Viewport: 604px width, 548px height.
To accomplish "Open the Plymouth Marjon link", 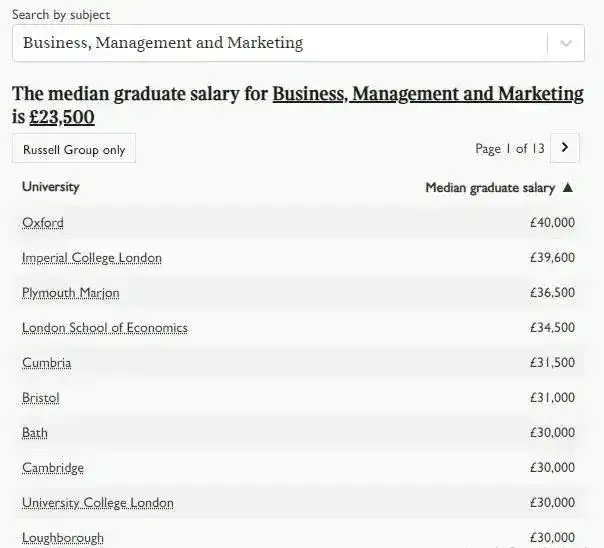I will [70, 293].
